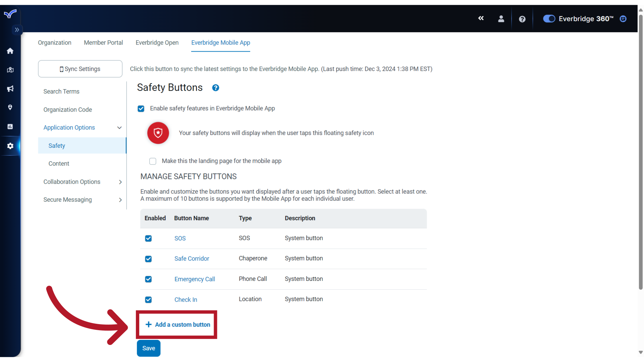Open the chat icon beside Everbridge 360

pos(623,19)
